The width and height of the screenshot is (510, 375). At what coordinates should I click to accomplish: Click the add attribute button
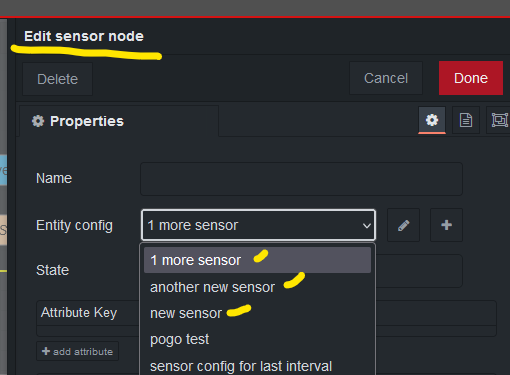click(x=77, y=351)
